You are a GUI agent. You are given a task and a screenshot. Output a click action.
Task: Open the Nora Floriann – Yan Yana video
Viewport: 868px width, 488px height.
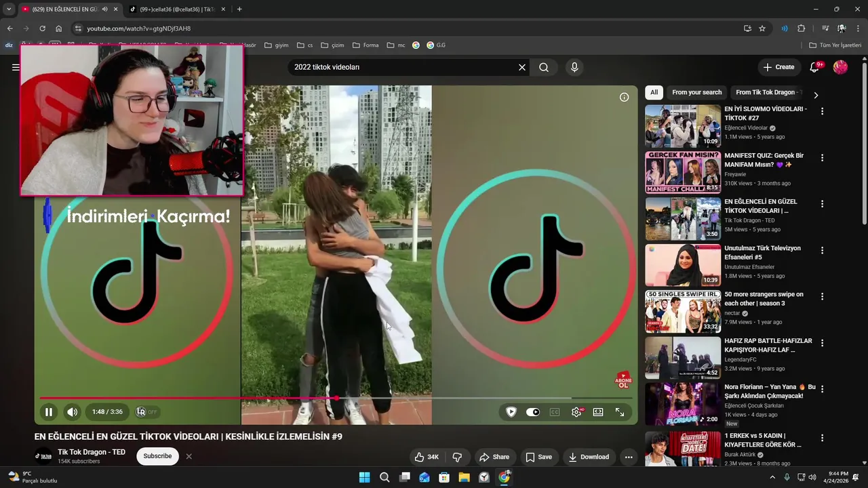click(x=683, y=404)
